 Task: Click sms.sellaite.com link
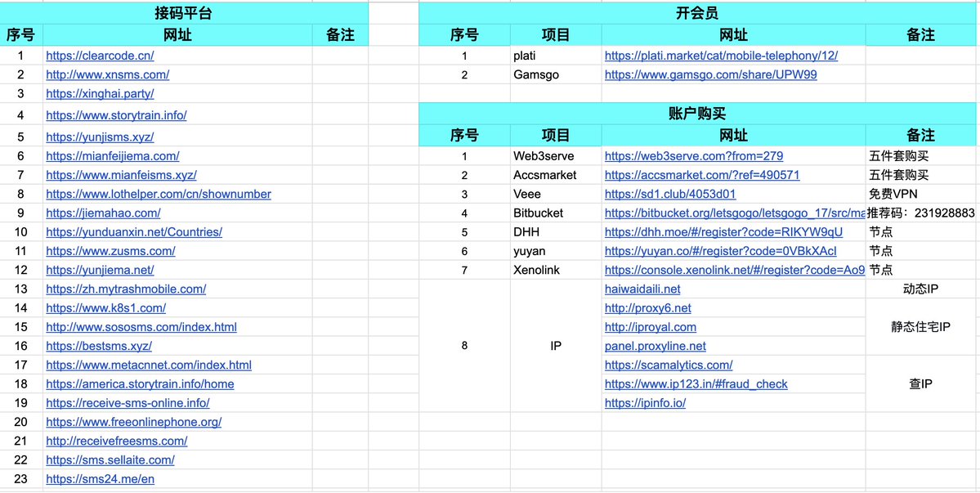[x=110, y=459]
